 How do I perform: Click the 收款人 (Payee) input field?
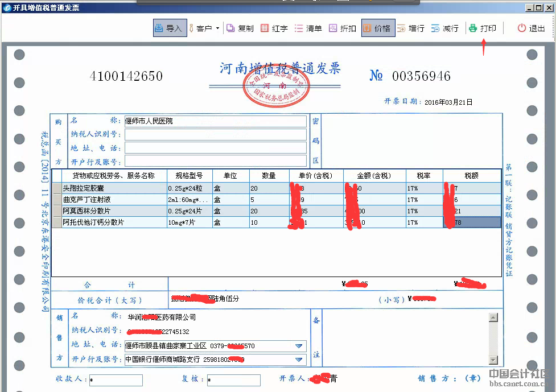[116, 380]
